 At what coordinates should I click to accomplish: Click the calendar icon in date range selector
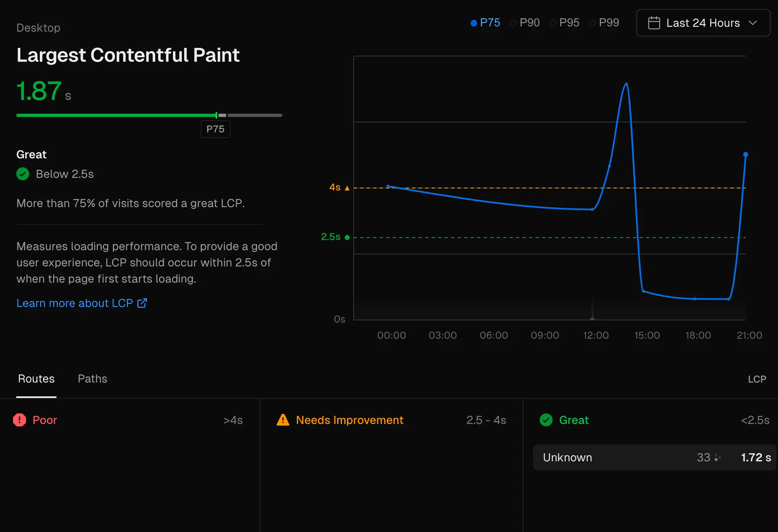(654, 23)
